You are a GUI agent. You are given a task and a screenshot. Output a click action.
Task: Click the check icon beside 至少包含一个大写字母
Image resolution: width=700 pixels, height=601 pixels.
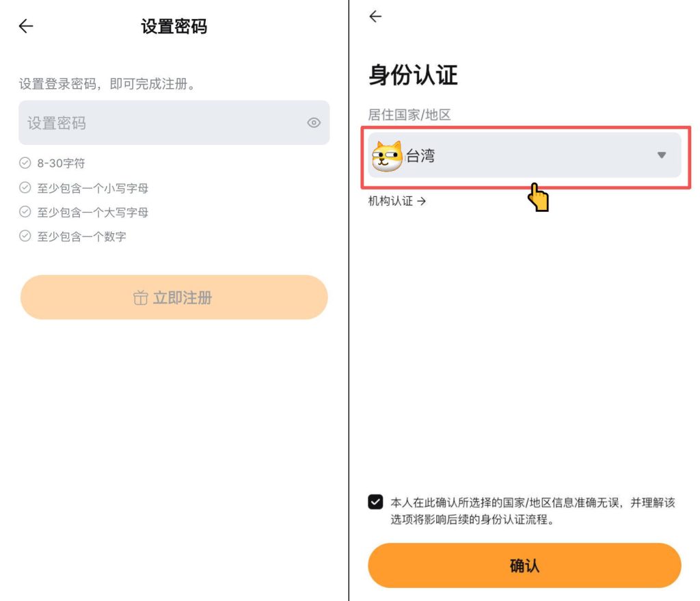tap(25, 213)
